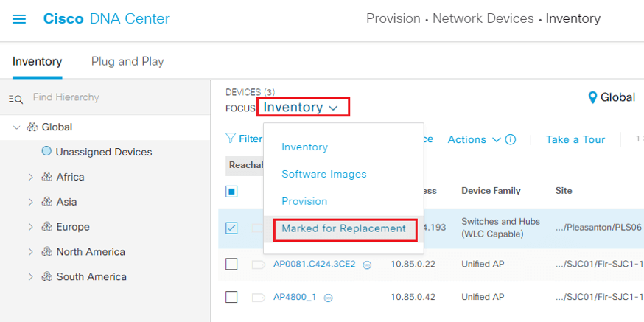
Task: Click the tag icon for AP0081.C424.3CE2
Action: tap(259, 265)
